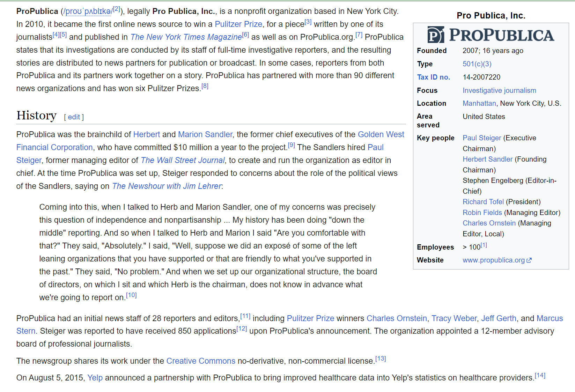Edit the History section
The width and height of the screenshot is (575, 392).
(x=74, y=117)
